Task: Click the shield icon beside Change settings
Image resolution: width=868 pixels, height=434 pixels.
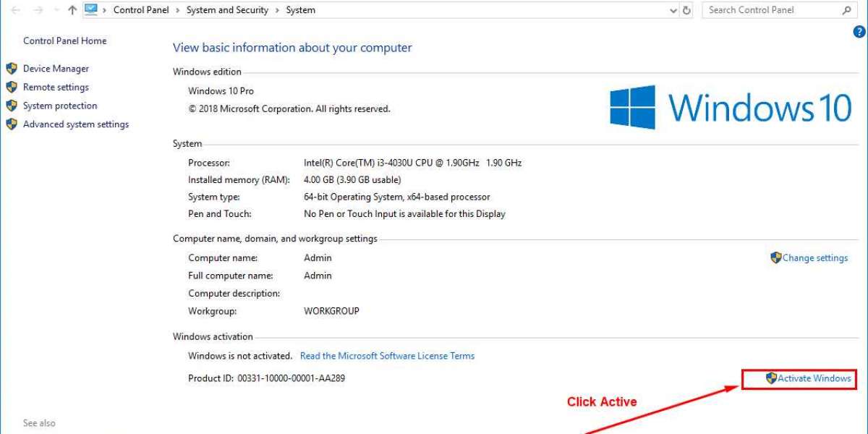Action: (x=776, y=258)
